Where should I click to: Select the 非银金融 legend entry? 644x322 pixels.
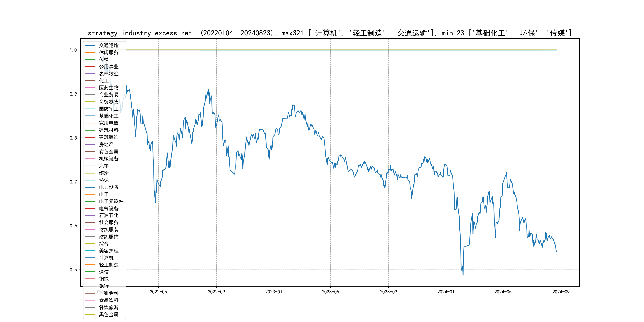tap(109, 293)
